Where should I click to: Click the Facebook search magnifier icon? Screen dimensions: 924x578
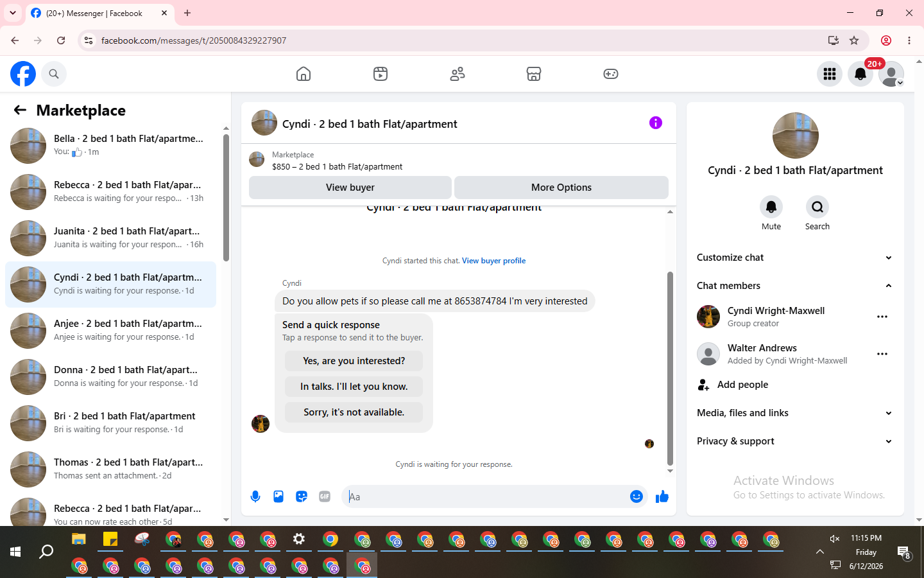coord(54,74)
